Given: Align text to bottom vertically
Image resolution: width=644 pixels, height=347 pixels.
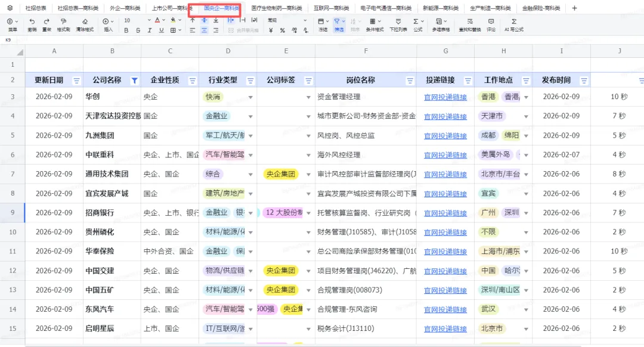Looking at the screenshot, I should [216, 20].
